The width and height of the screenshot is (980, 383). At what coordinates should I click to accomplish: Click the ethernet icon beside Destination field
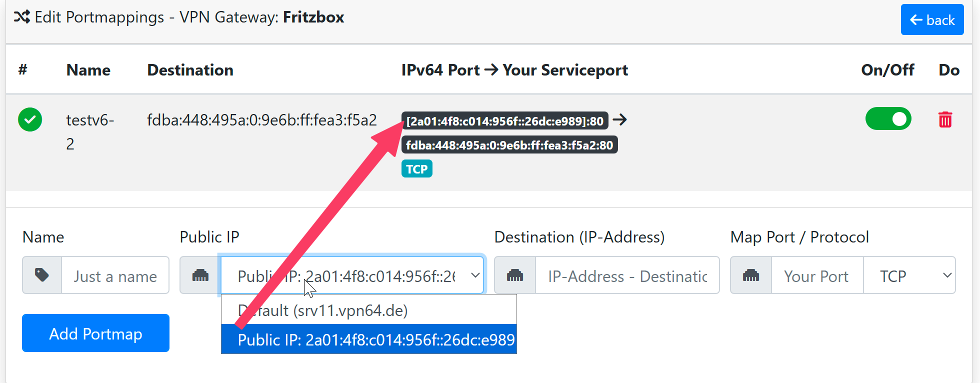(515, 275)
